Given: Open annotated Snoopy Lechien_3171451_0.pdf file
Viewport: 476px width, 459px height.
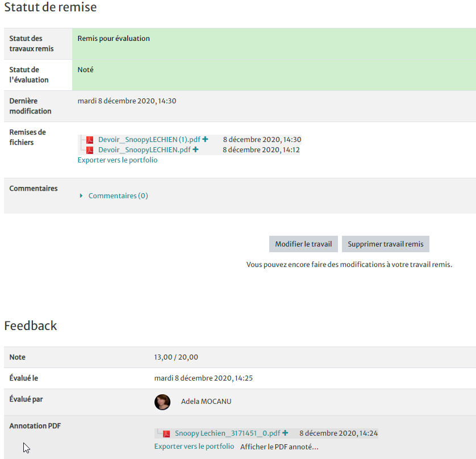Looking at the screenshot, I should click(x=227, y=433).
